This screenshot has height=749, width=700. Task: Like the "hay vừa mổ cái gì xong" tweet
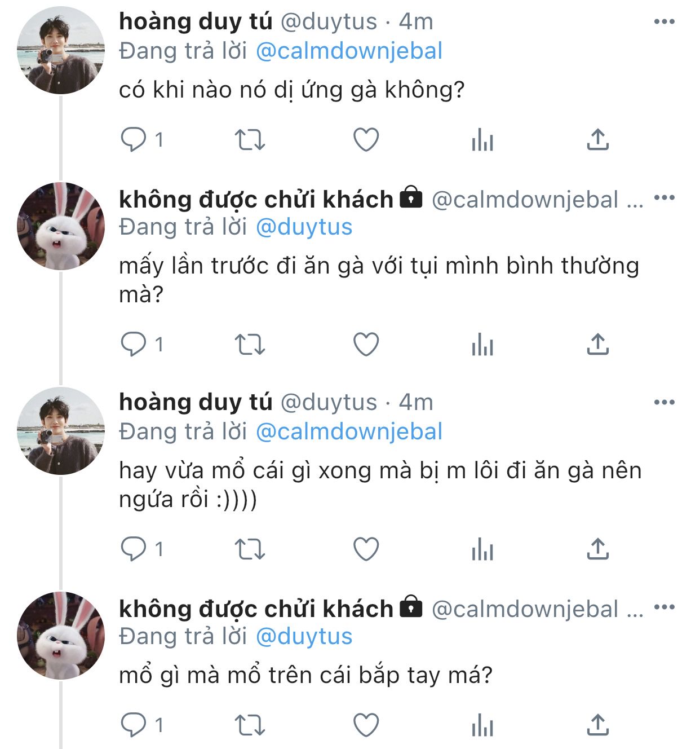click(x=366, y=549)
